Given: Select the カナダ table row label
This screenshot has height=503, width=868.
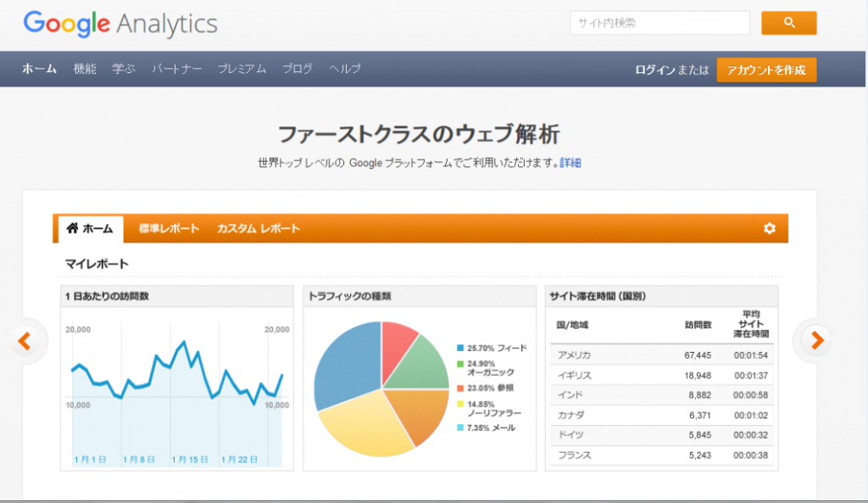Looking at the screenshot, I should 570,415.
